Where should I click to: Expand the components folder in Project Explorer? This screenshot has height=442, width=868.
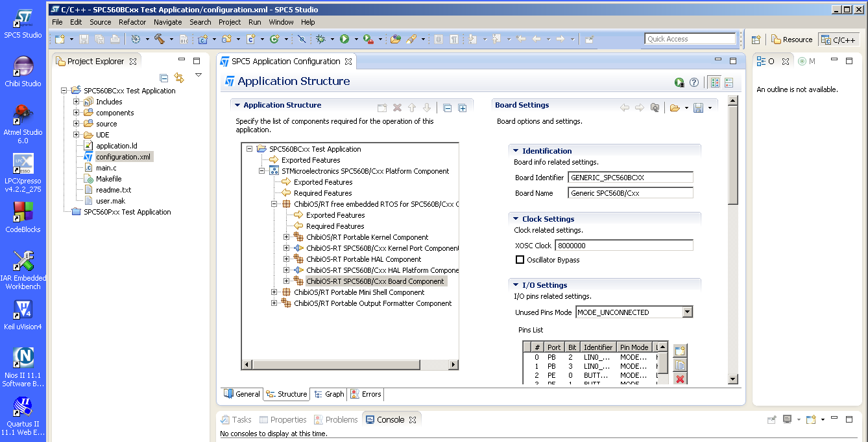click(76, 113)
